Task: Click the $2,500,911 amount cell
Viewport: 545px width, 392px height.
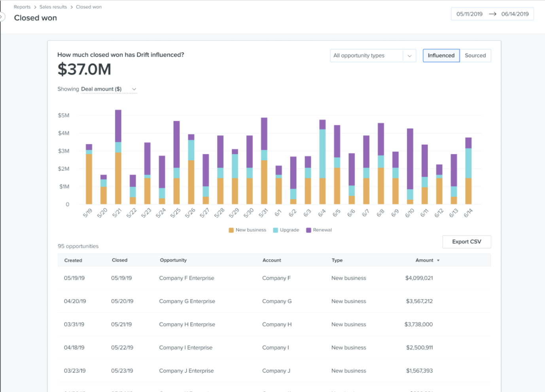Action: coord(419,348)
